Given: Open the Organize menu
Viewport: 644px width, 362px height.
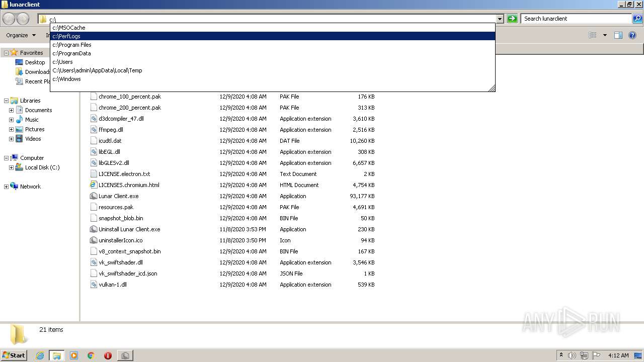Looking at the screenshot, I should pos(21,35).
